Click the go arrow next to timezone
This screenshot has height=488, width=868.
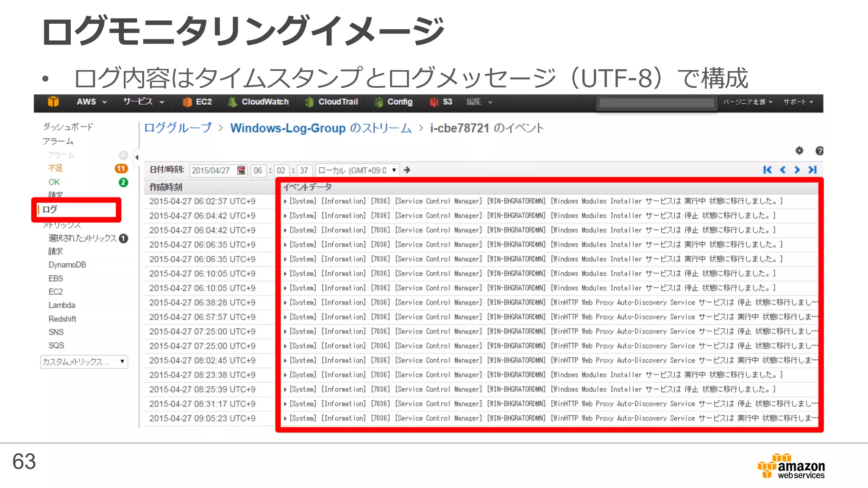point(407,170)
